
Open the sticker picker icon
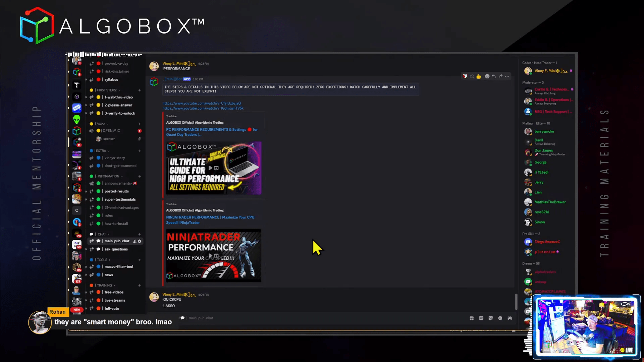[x=491, y=318]
